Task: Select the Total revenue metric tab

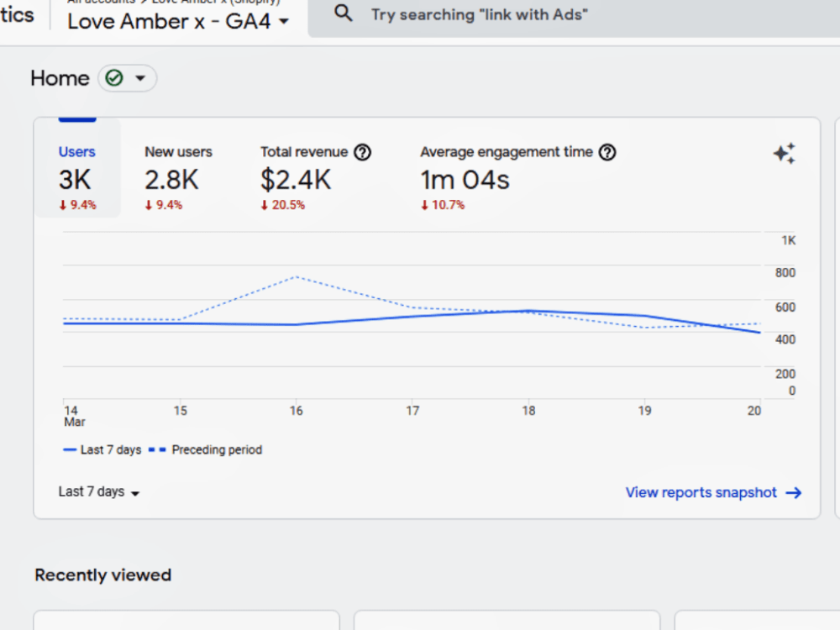Action: pos(316,178)
